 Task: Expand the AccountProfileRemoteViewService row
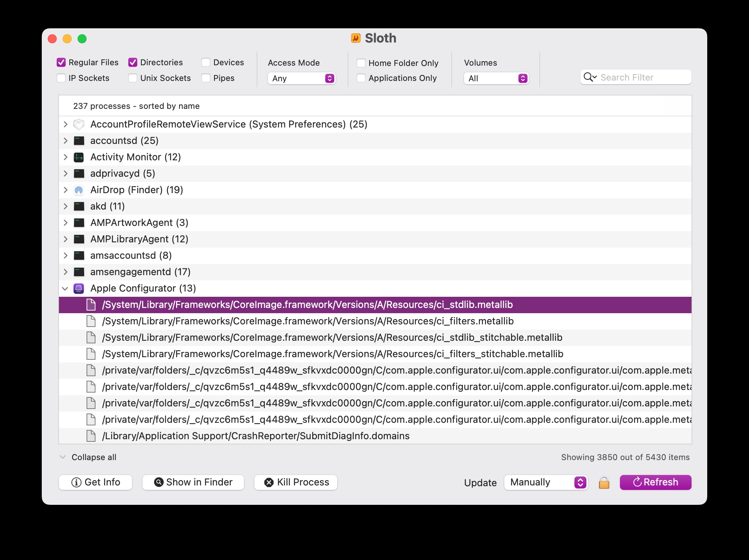(66, 124)
